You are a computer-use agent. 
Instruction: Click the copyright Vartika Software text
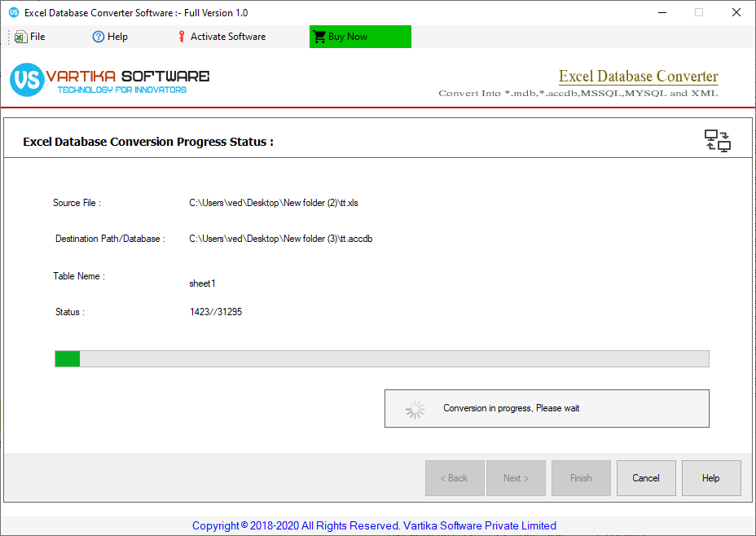374,525
